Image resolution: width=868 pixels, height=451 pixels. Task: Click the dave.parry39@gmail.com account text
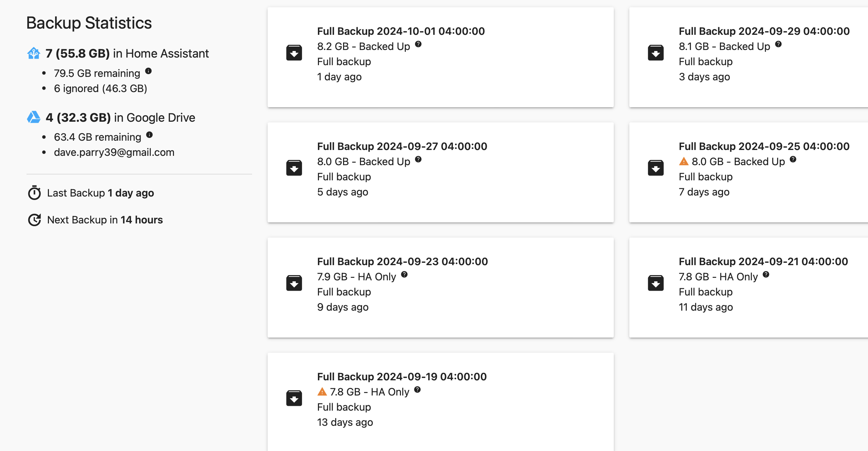[x=114, y=152]
